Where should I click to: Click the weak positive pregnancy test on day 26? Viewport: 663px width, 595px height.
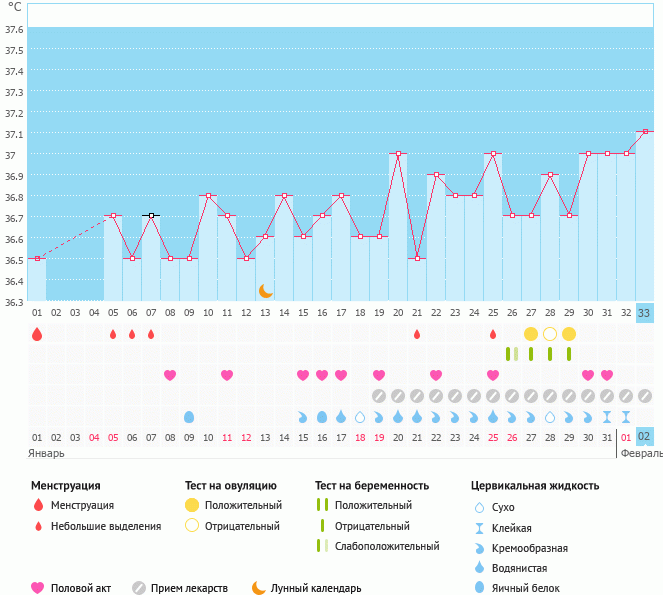pos(512,354)
